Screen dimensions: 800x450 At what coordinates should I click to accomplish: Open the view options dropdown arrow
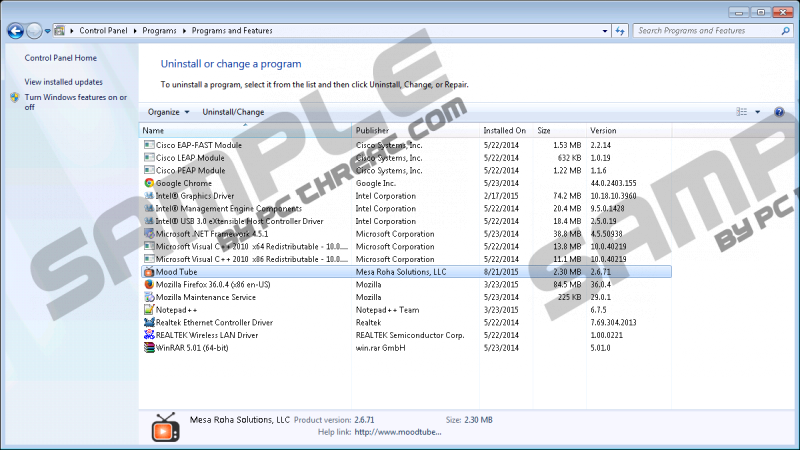tap(758, 112)
